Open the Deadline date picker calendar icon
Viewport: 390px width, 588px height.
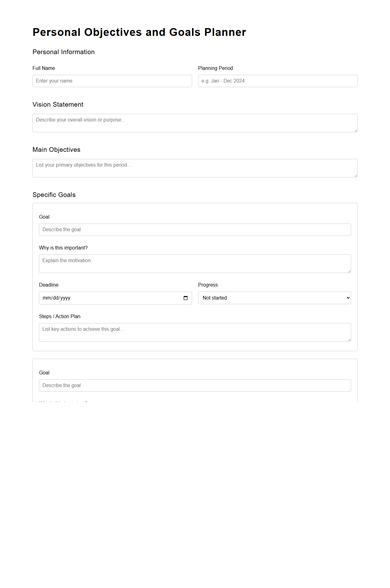coord(186,298)
